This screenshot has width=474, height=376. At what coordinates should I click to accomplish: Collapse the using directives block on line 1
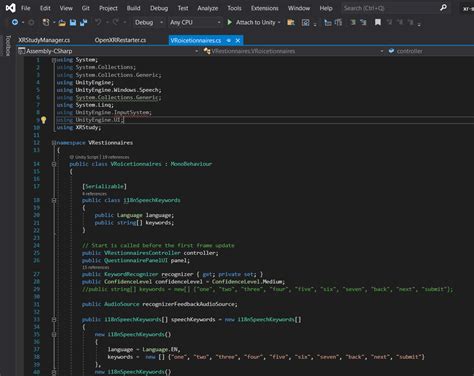coord(54,60)
